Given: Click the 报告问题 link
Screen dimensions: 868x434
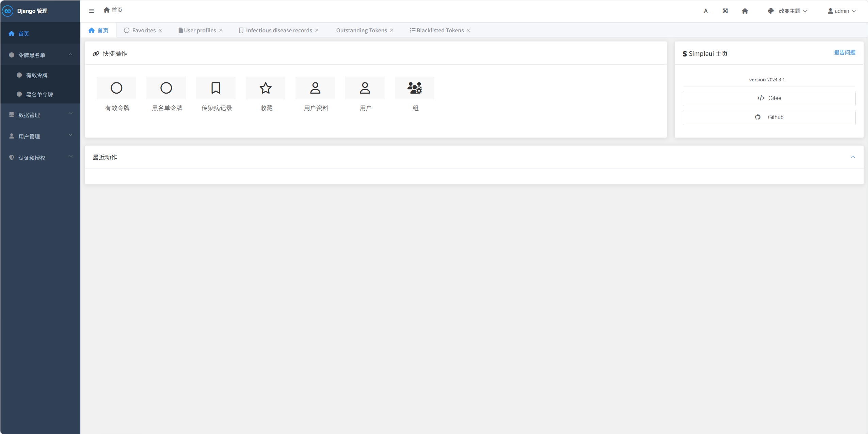Looking at the screenshot, I should 845,52.
